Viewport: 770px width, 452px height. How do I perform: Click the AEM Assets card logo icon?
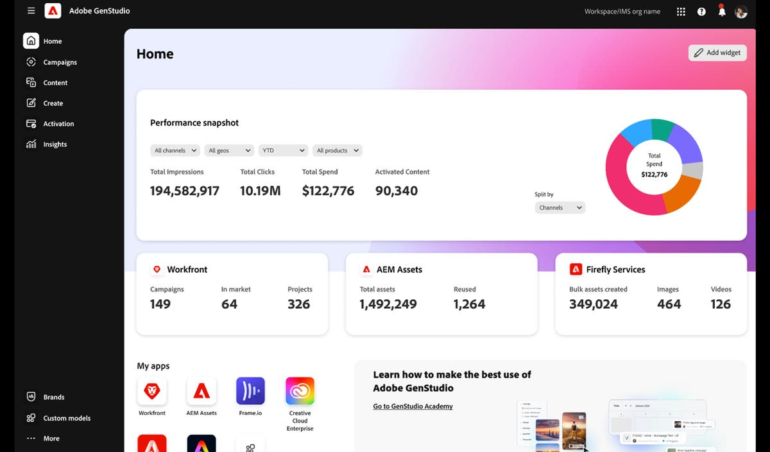[x=366, y=269]
